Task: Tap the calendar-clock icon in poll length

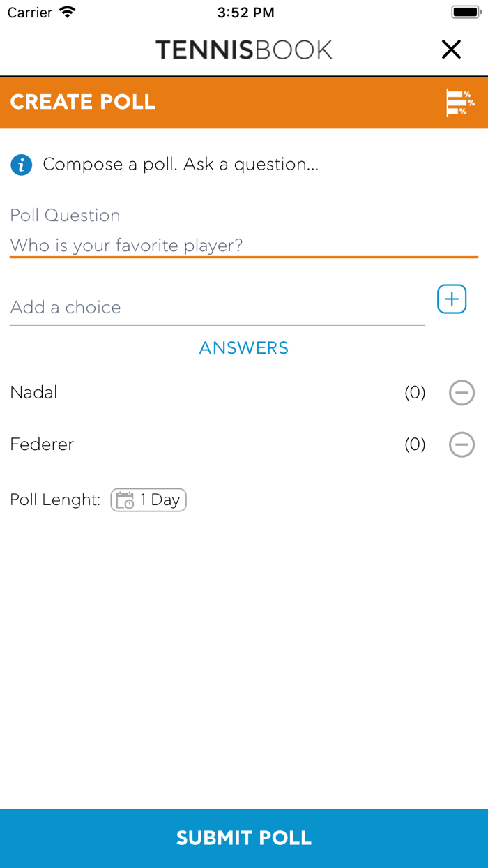Action: tap(124, 500)
